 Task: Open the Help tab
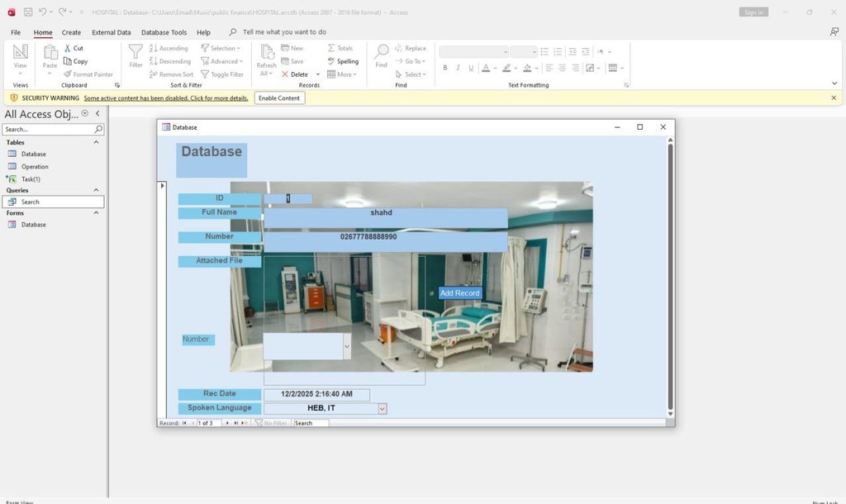tap(203, 32)
